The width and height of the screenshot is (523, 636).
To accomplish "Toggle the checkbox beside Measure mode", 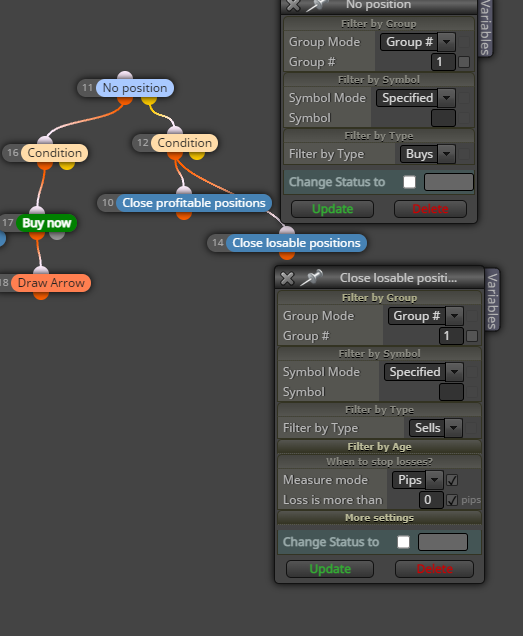I will click(452, 480).
